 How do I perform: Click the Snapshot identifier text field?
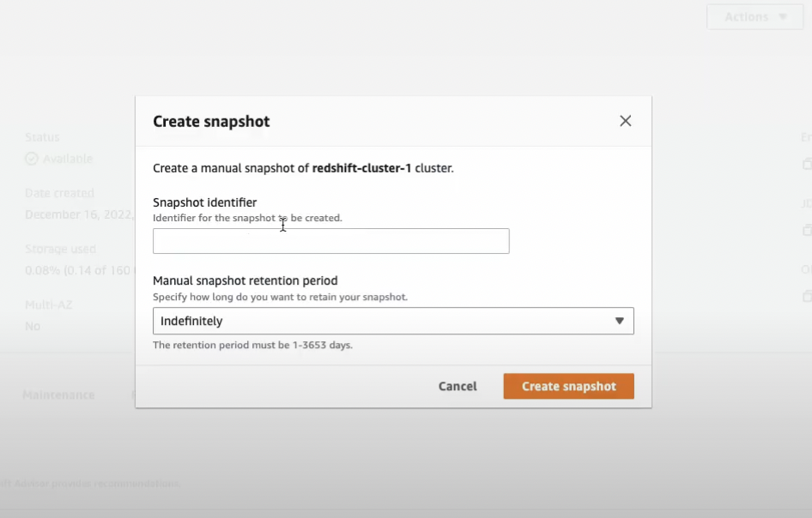330,241
